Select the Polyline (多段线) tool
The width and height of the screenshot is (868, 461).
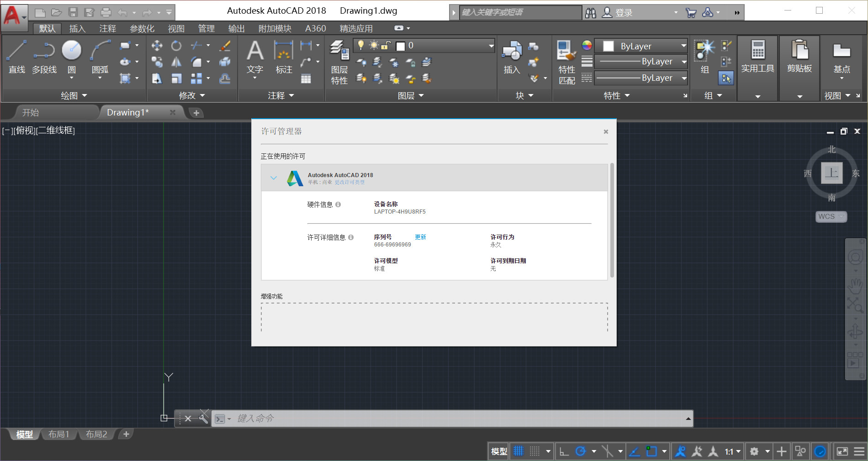click(x=44, y=57)
